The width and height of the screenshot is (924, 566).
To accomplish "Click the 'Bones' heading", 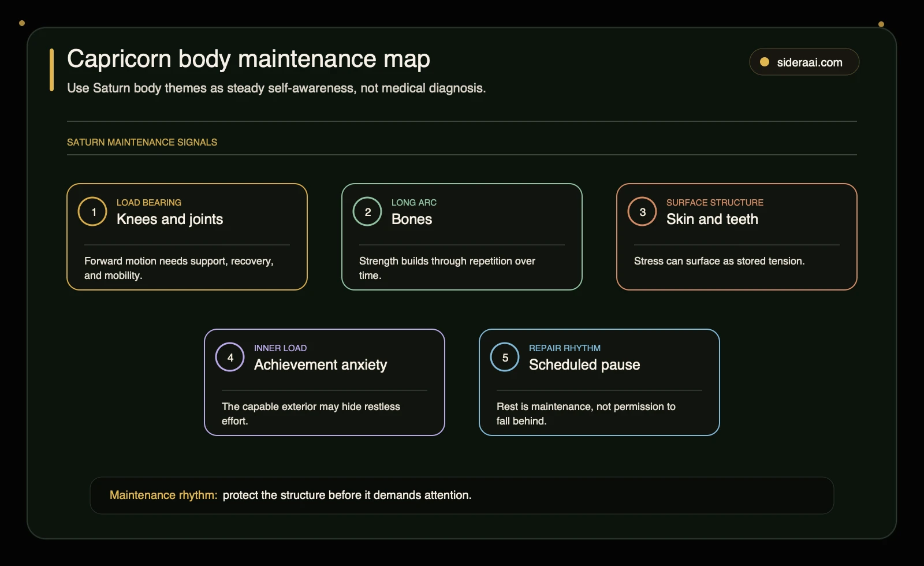I will pyautogui.click(x=412, y=219).
